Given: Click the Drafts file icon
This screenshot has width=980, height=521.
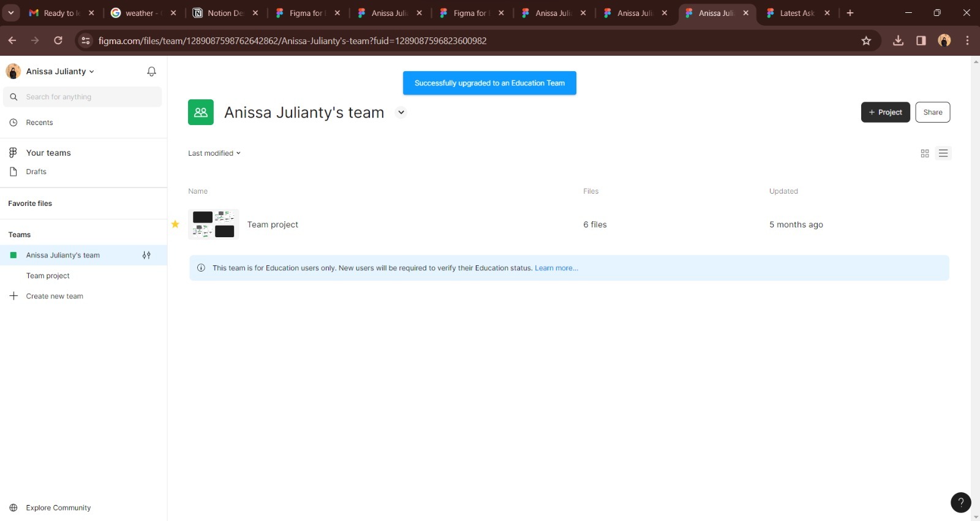Looking at the screenshot, I should (13, 172).
